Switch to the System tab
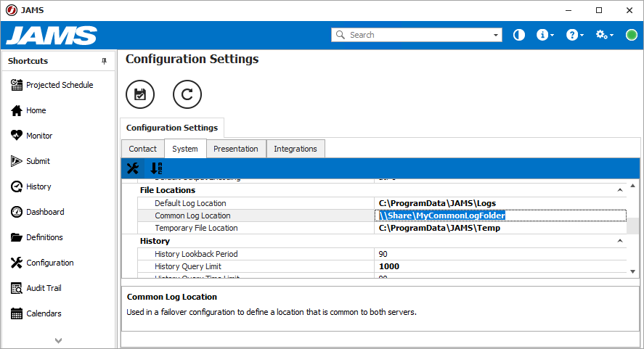 tap(185, 149)
